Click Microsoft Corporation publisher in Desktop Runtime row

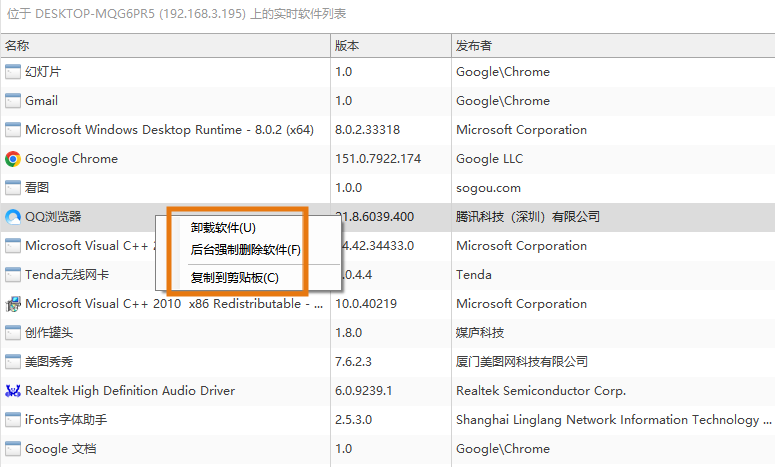521,130
